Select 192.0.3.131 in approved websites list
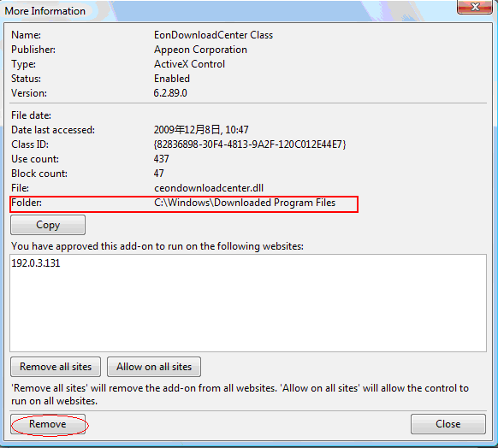The image size is (498, 448). pos(36,263)
